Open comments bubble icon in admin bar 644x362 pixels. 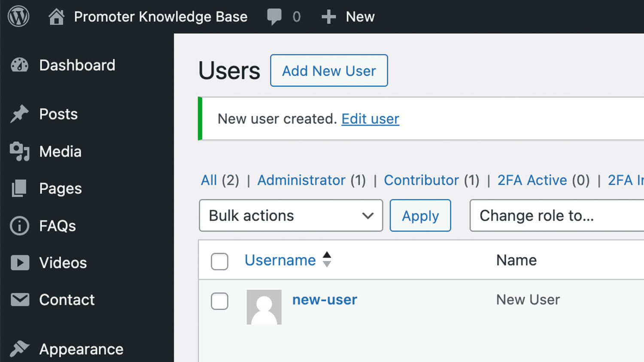point(274,17)
